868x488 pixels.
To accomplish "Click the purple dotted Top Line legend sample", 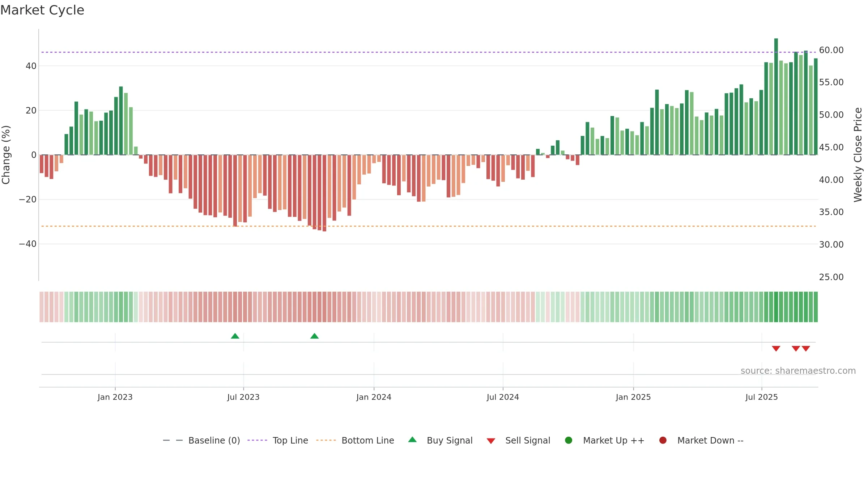I will 257,440.
